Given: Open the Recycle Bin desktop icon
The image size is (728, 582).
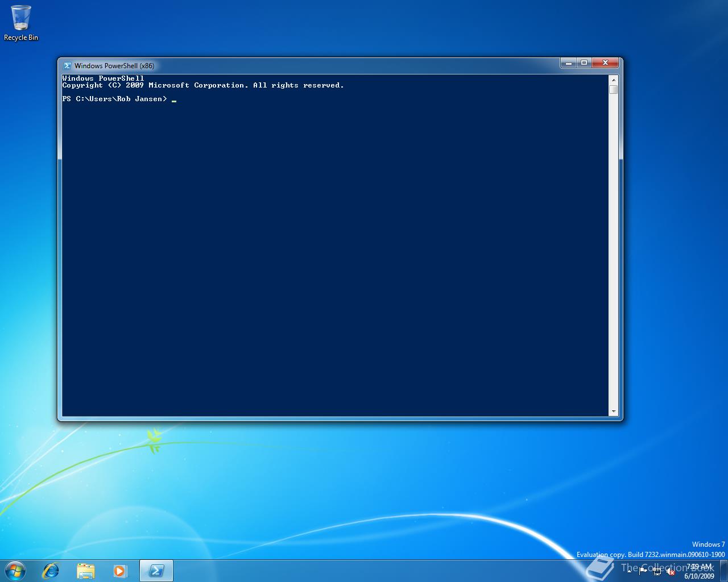Looking at the screenshot, I should coord(21,23).
